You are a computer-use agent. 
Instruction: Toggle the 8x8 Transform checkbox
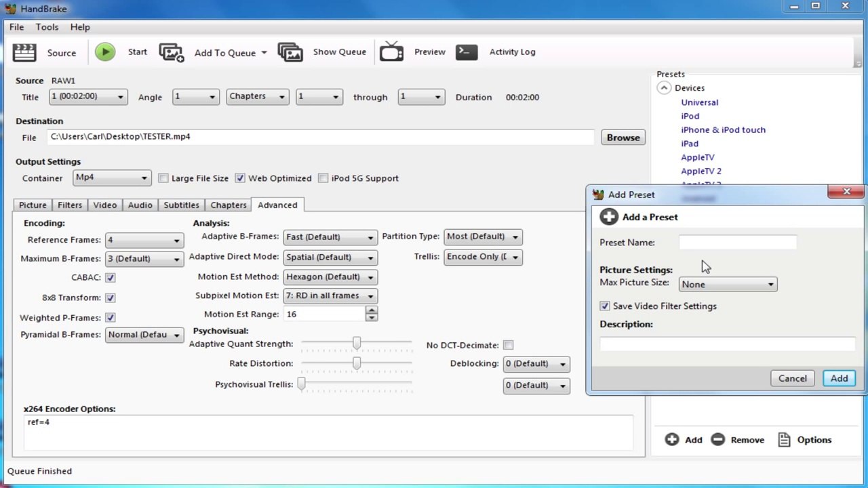[111, 298]
